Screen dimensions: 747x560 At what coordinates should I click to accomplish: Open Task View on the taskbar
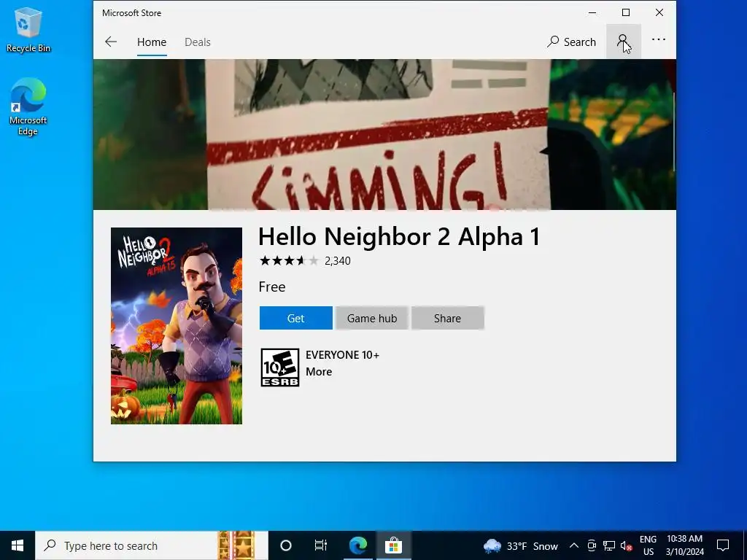tap(321, 545)
